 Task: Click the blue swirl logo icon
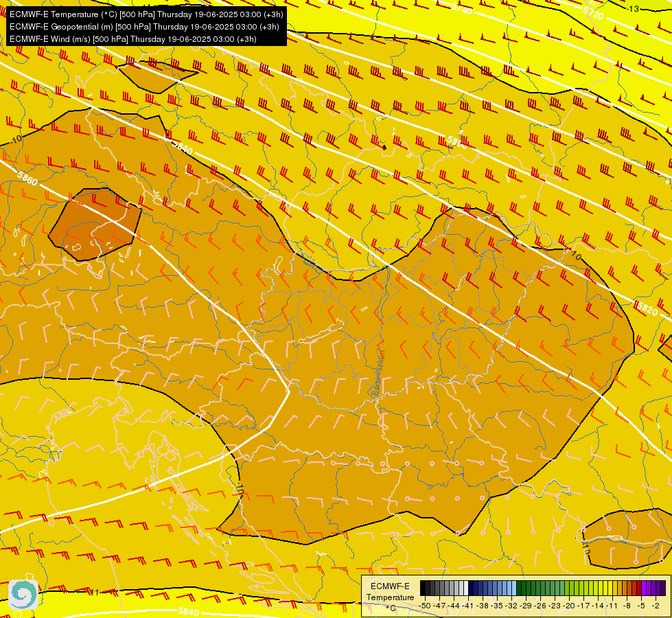(x=23, y=595)
